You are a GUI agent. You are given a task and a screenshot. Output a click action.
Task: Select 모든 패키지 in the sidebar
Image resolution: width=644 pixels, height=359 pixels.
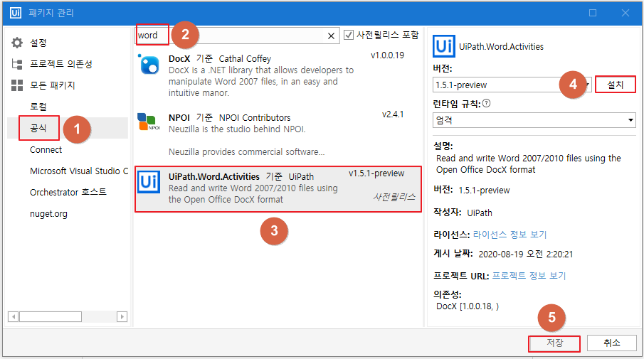[x=52, y=85]
